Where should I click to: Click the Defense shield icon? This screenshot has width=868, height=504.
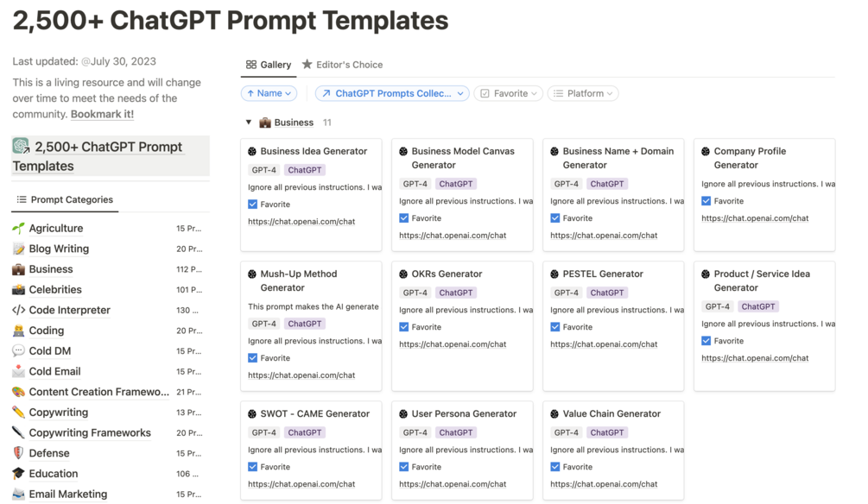[x=18, y=453]
